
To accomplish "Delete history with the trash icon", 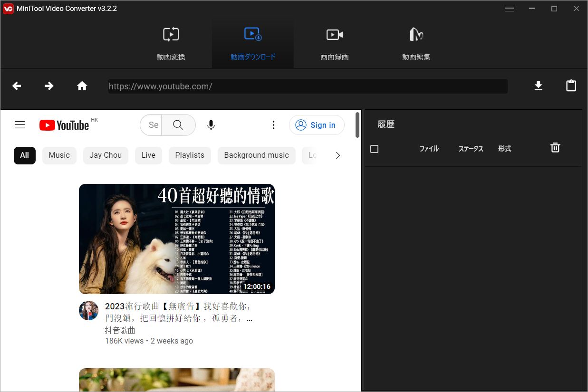I will (555, 148).
